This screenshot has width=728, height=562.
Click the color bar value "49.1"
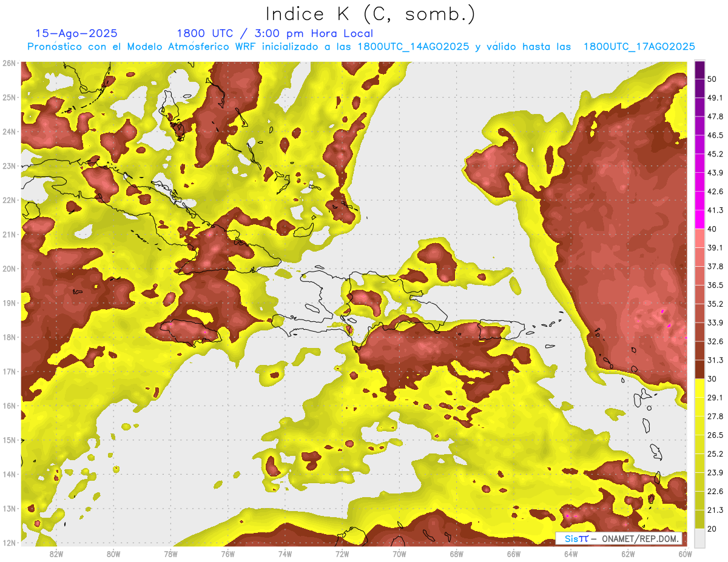click(715, 98)
